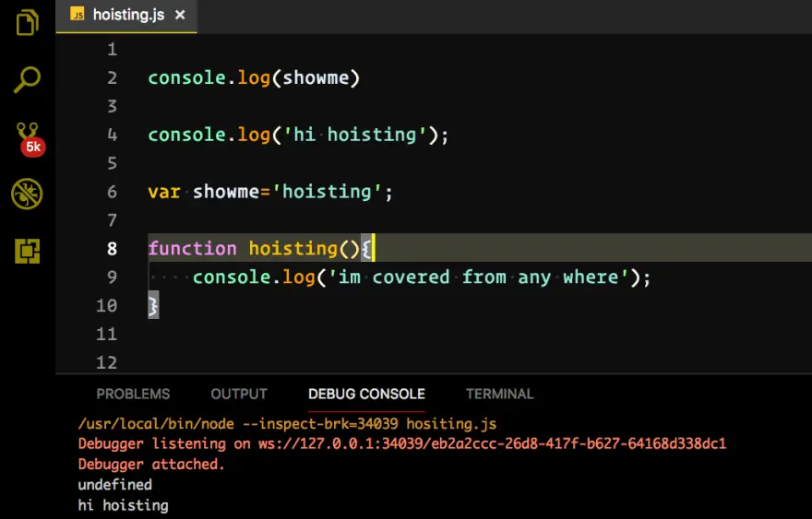Click the 'hi hoisting' string in code
812x519 pixels.
[355, 136]
